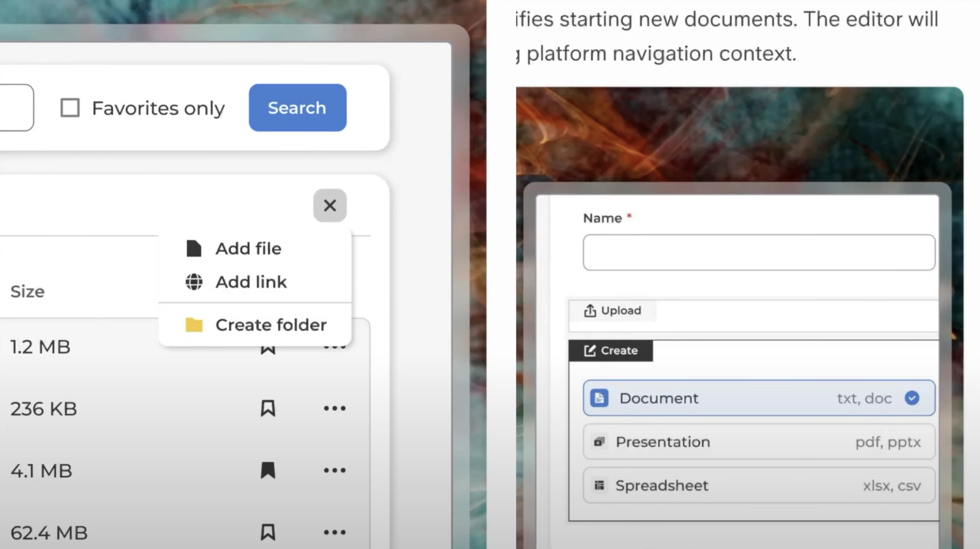Open three-dot menu for 4.1 MB row

[x=334, y=470]
